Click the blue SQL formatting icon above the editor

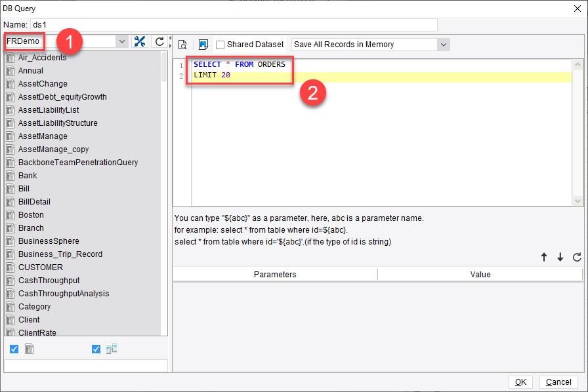pos(203,44)
